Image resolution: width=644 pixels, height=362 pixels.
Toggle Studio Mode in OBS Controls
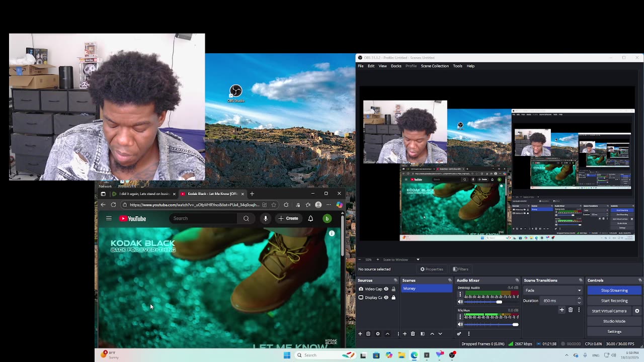[x=614, y=321]
